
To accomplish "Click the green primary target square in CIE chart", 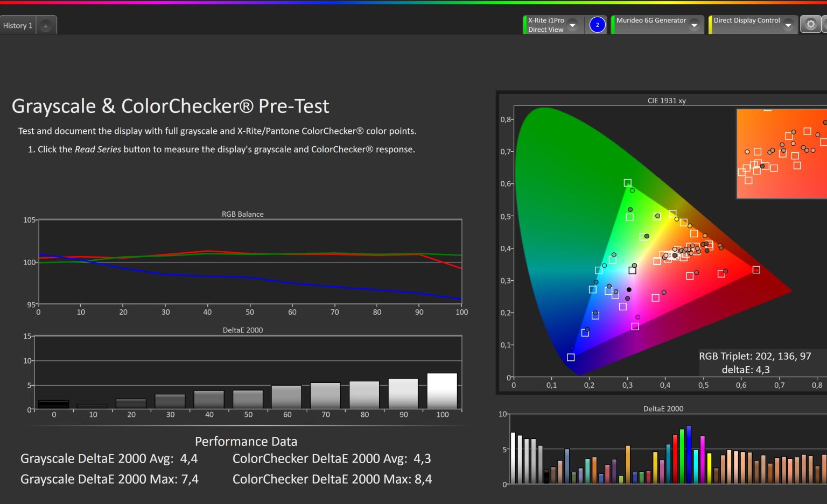I will click(627, 183).
